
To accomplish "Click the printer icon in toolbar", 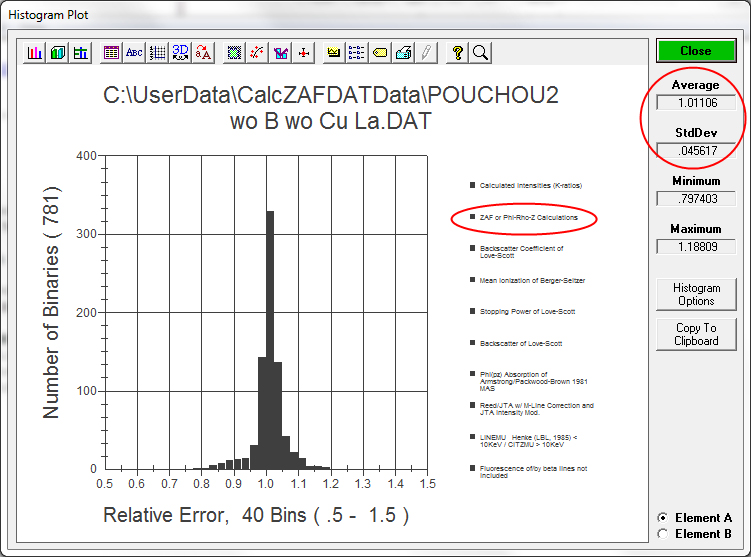I will click(x=403, y=53).
